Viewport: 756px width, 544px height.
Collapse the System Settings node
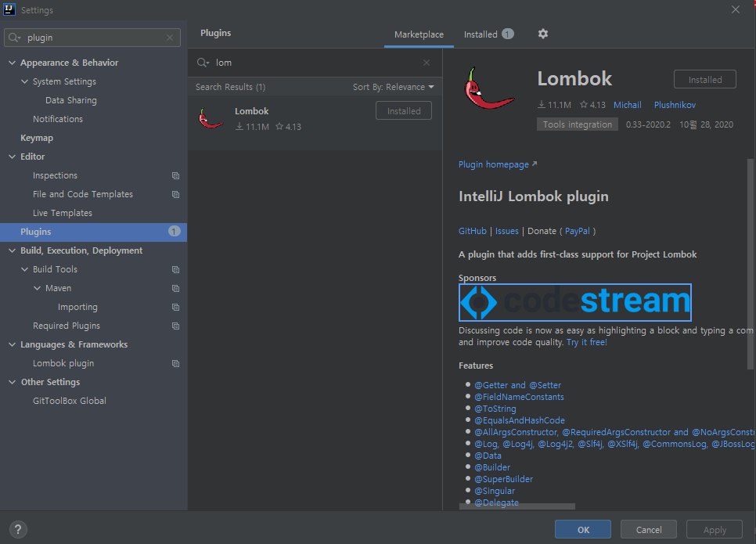point(24,81)
